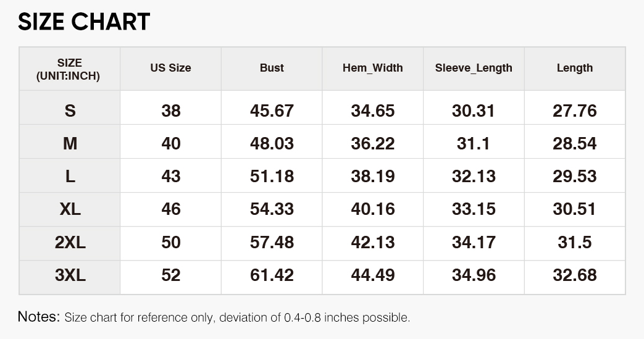The image size is (644, 339).
Task: Click sleeve length value 34.17
Action: [474, 243]
